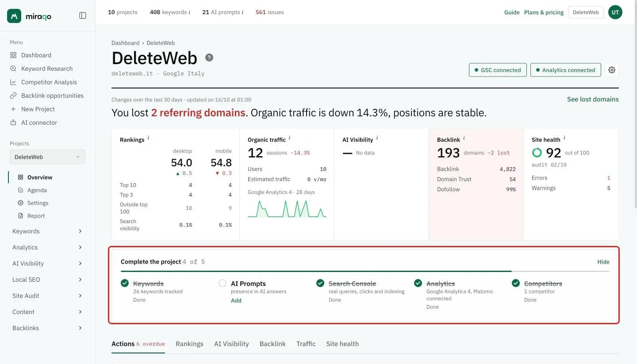Click the New Project plus icon

point(13,109)
